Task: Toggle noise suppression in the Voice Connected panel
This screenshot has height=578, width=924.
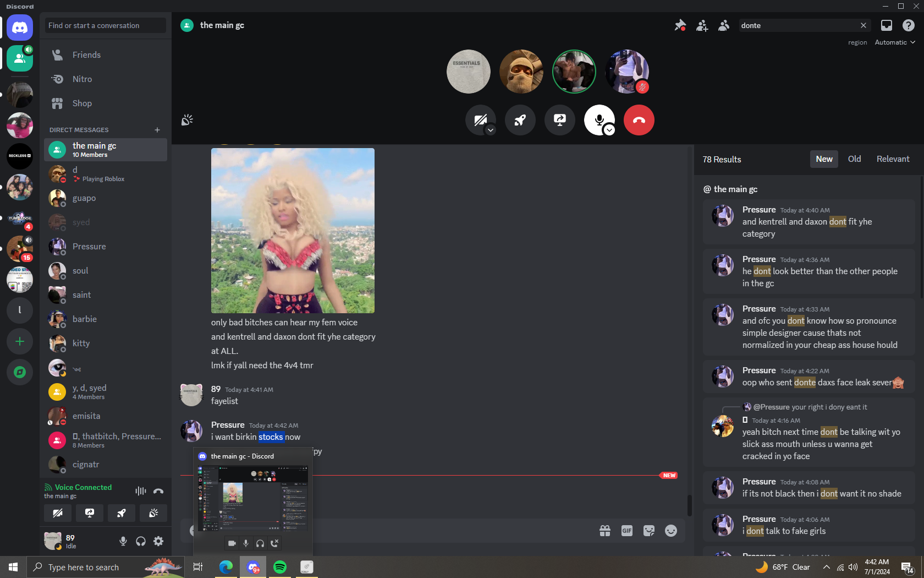Action: coord(141,491)
